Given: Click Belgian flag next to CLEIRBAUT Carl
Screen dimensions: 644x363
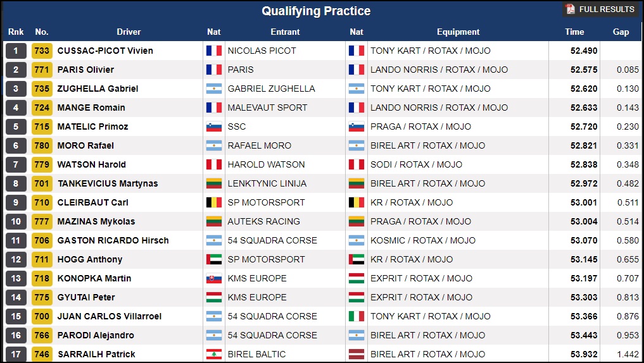Looking at the screenshot, I should click(x=214, y=202).
